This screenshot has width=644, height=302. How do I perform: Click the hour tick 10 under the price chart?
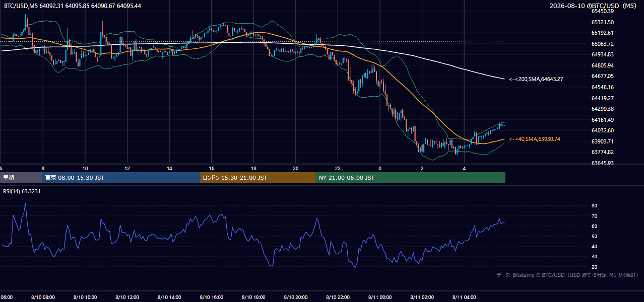[x=85, y=169]
